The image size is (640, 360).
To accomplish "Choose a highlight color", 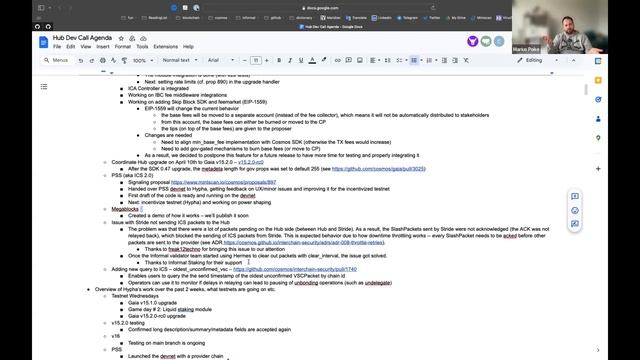I will (324, 60).
